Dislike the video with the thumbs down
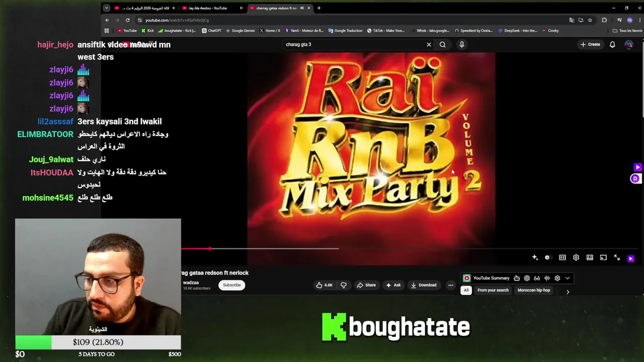644x362 pixels. (x=344, y=285)
